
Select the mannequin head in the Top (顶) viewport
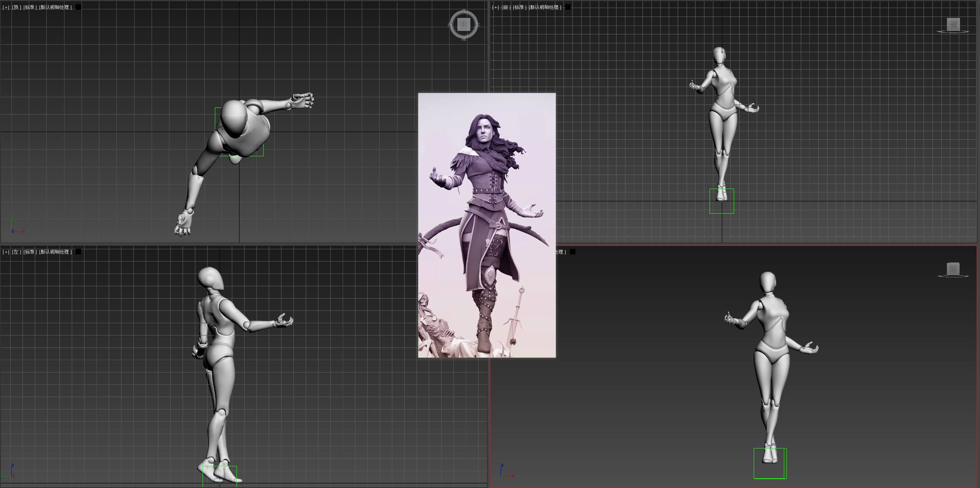[234, 118]
